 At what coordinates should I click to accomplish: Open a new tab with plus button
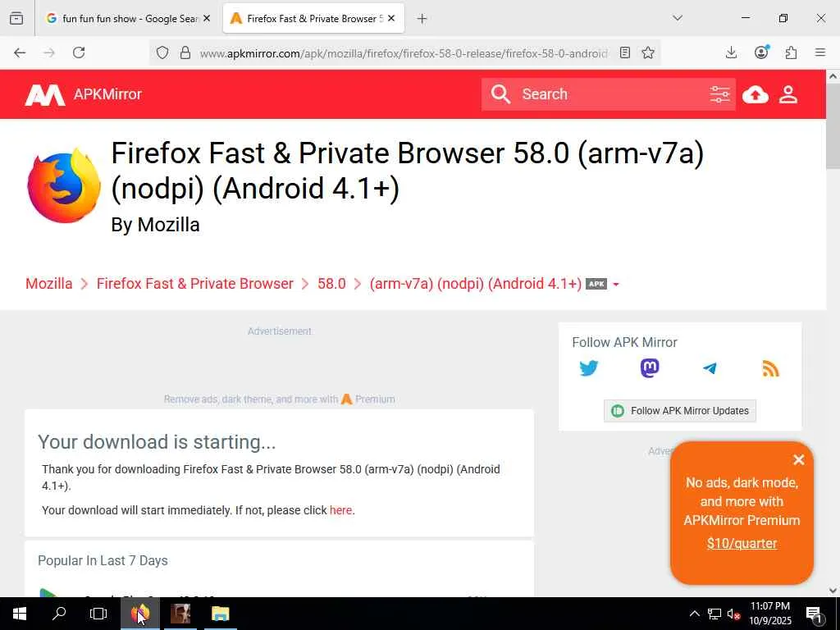click(x=422, y=19)
